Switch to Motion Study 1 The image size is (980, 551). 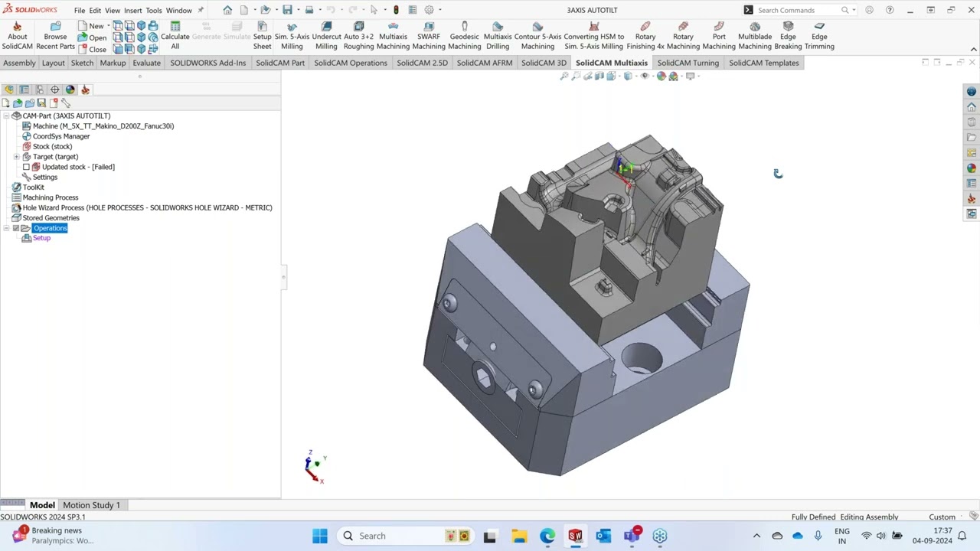[90, 505]
